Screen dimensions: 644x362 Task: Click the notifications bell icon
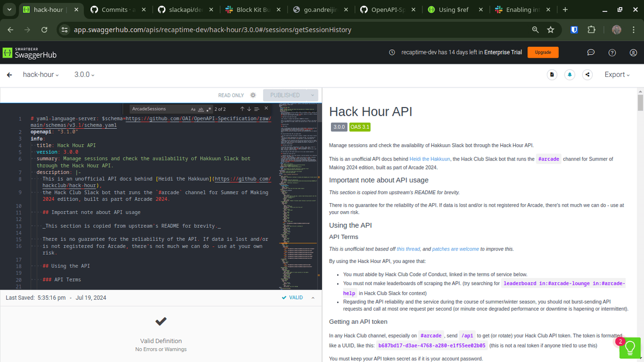coord(570,74)
